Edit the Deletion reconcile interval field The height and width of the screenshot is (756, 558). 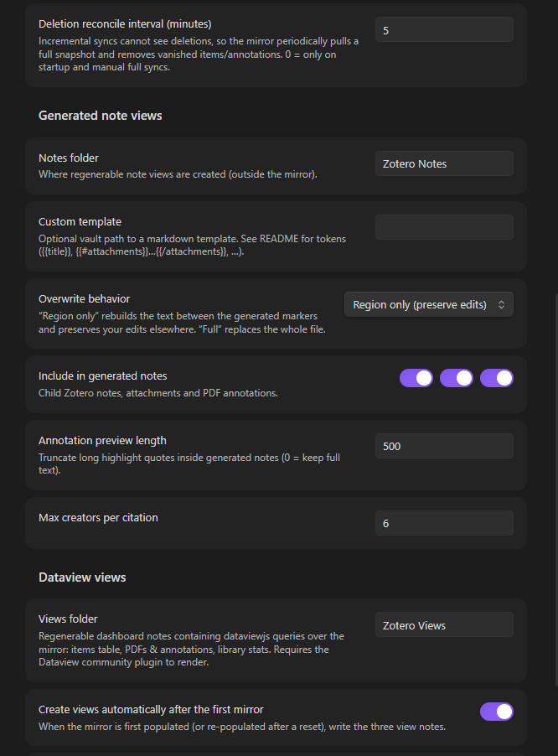tap(444, 30)
